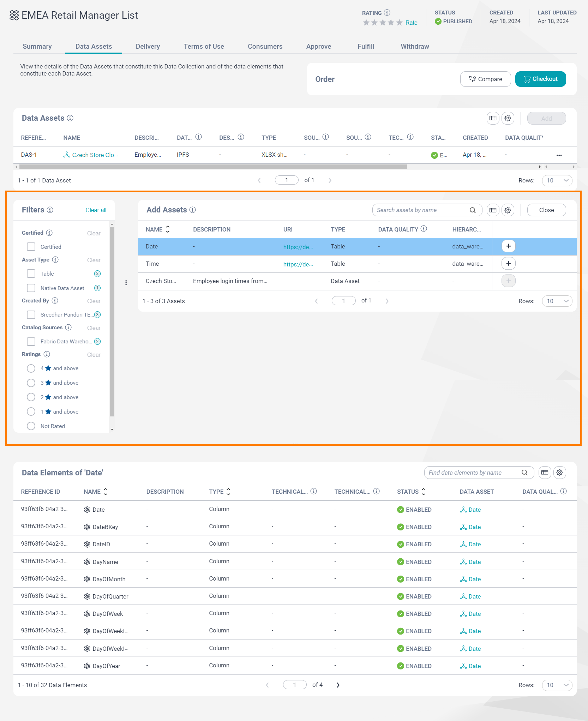Click search icon in data elements search

pyautogui.click(x=524, y=473)
